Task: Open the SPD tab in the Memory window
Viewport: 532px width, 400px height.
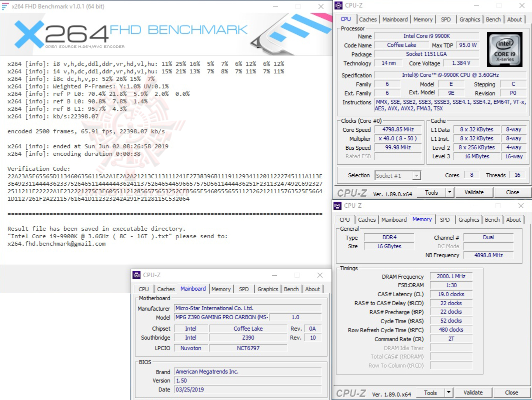Action: [x=444, y=219]
